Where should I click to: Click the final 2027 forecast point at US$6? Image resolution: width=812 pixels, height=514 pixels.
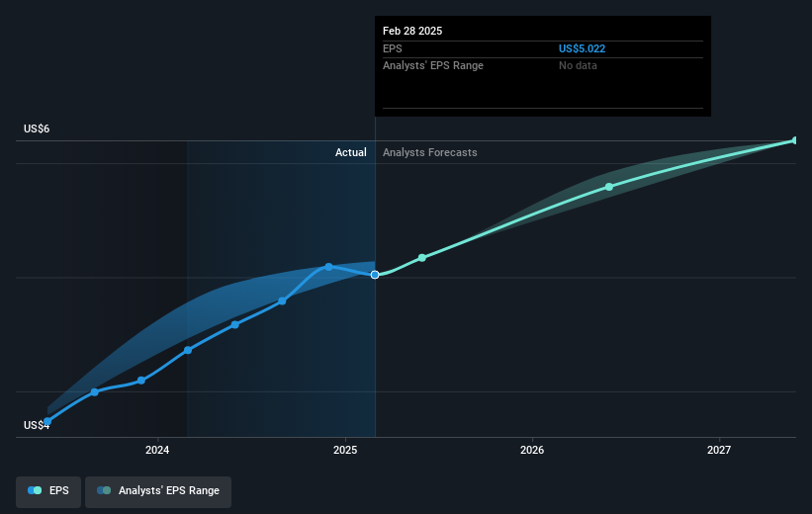point(795,140)
